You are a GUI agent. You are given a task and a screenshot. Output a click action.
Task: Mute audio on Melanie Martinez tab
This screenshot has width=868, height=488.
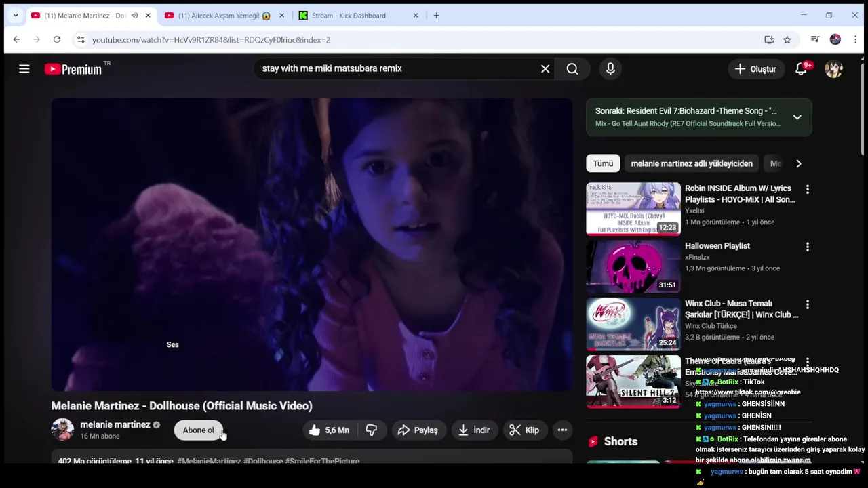(134, 15)
